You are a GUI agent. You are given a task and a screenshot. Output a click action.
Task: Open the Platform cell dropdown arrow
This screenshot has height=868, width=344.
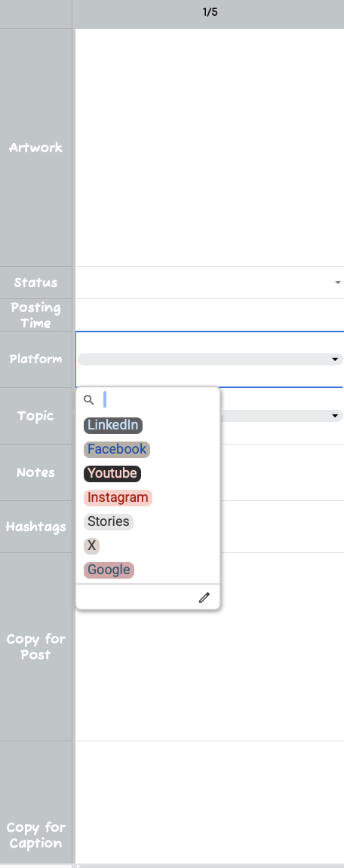tap(335, 359)
